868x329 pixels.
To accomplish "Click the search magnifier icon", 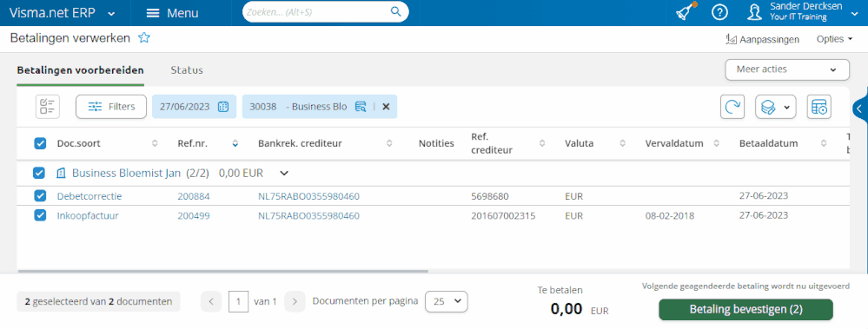I will pos(395,11).
